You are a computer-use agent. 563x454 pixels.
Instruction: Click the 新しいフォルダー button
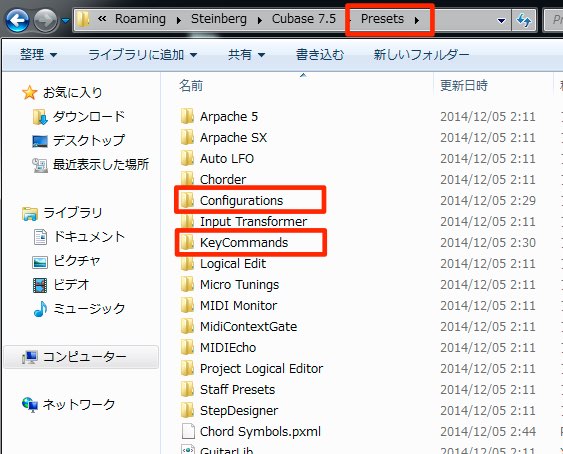point(421,55)
